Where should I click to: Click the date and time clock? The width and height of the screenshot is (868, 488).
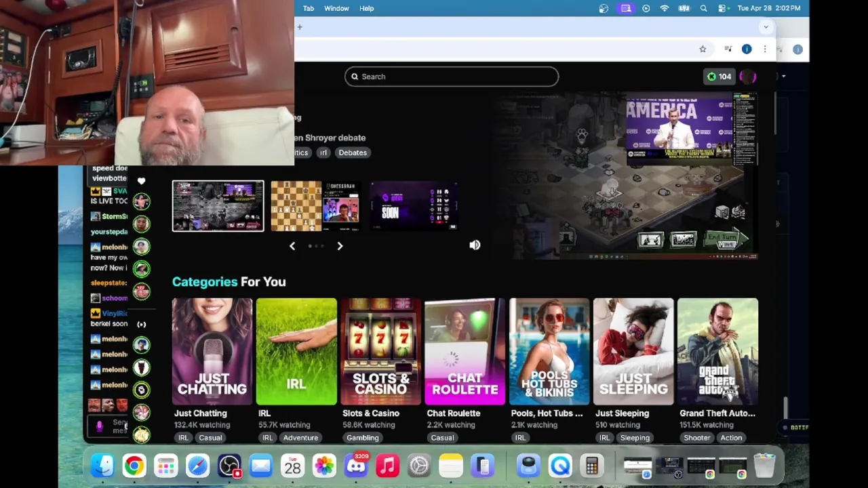coord(768,8)
